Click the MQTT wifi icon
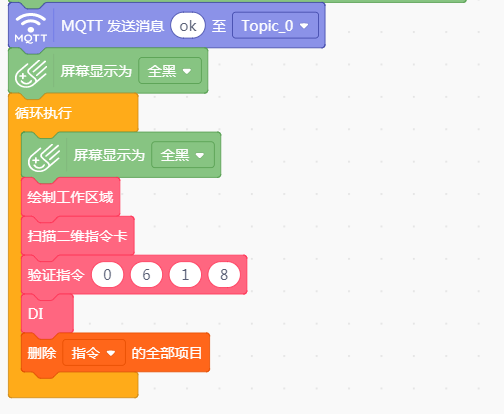 pos(30,27)
